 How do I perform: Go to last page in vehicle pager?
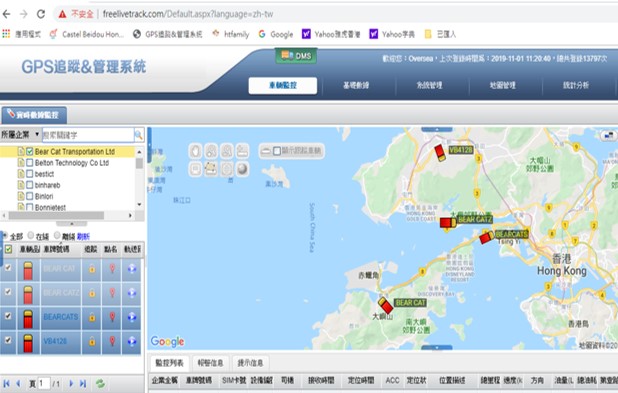(83, 384)
